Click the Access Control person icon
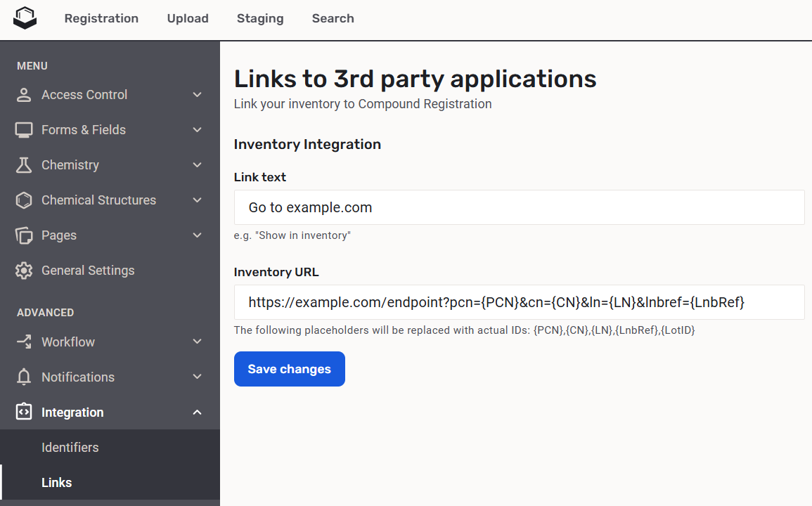The width and height of the screenshot is (812, 506). coord(24,95)
